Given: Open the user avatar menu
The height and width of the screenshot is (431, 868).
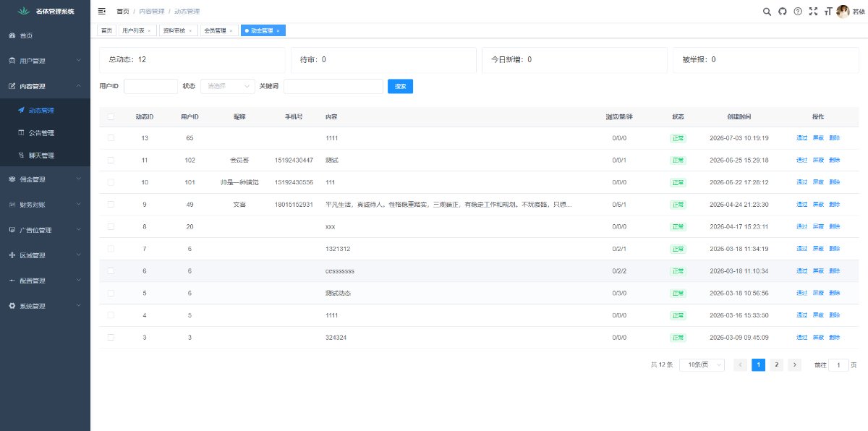Looking at the screenshot, I should (843, 12).
